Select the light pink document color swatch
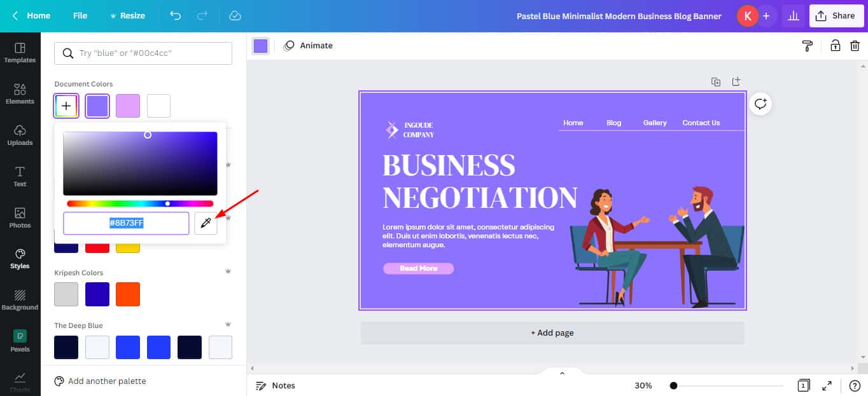Image resolution: width=868 pixels, height=396 pixels. [128, 106]
